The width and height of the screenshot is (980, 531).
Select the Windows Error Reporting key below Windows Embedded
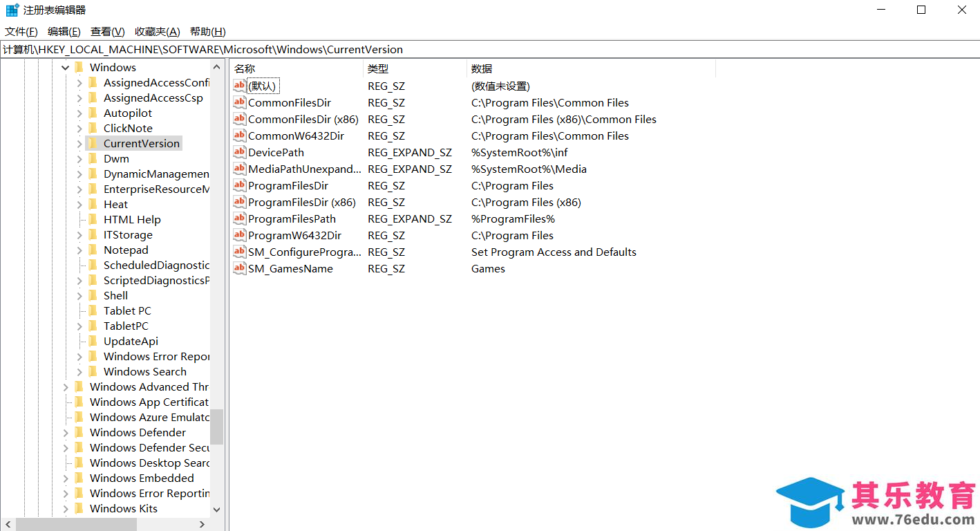pos(150,493)
